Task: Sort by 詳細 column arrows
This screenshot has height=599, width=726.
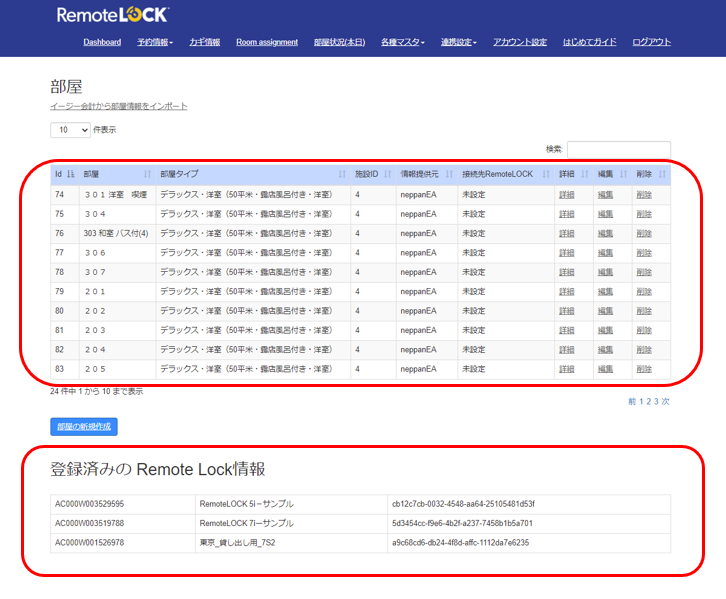Action: point(585,174)
